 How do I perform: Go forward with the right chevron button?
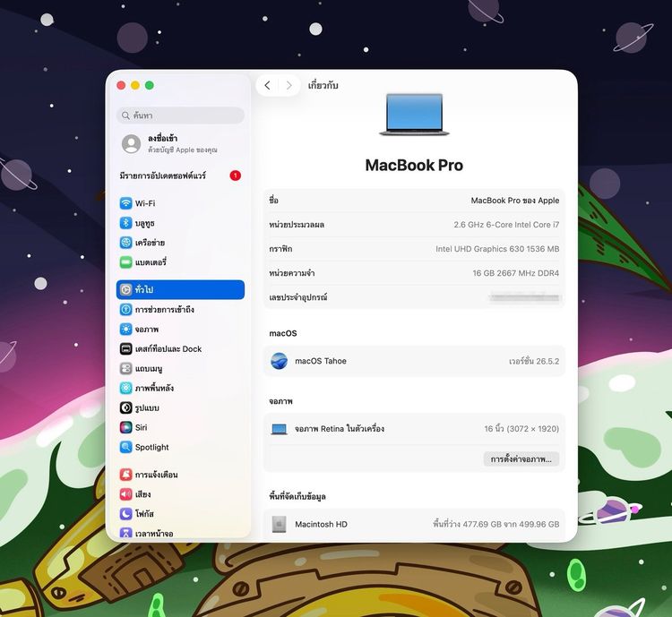(x=289, y=85)
